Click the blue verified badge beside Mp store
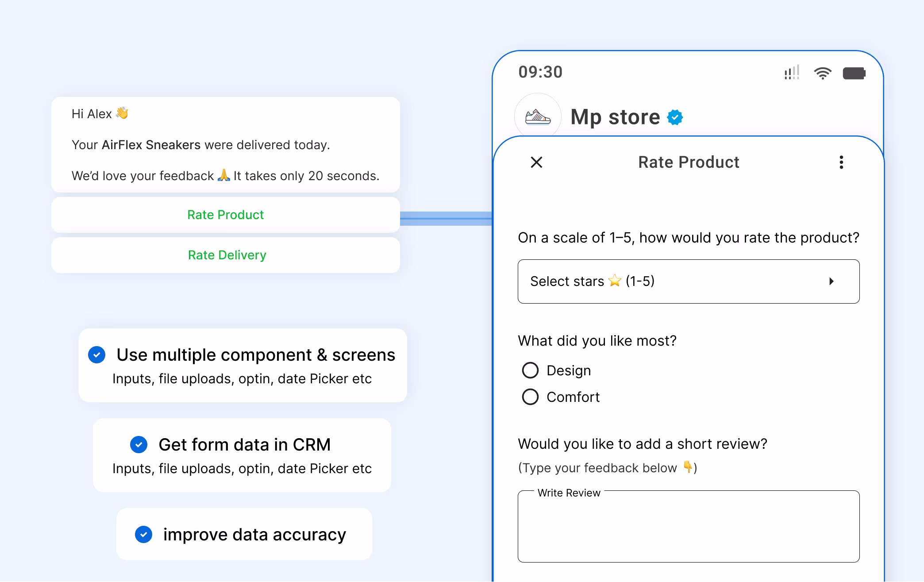 tap(675, 117)
